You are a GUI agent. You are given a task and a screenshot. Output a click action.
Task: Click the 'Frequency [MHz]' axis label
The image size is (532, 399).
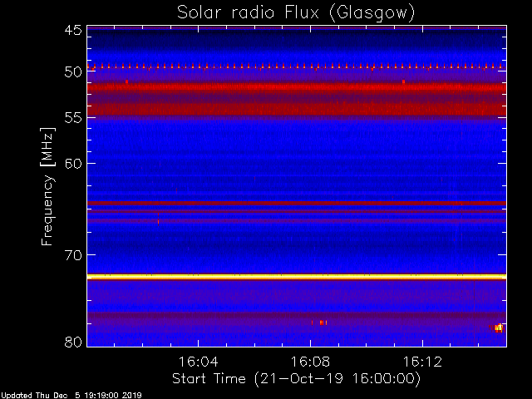(x=47, y=186)
